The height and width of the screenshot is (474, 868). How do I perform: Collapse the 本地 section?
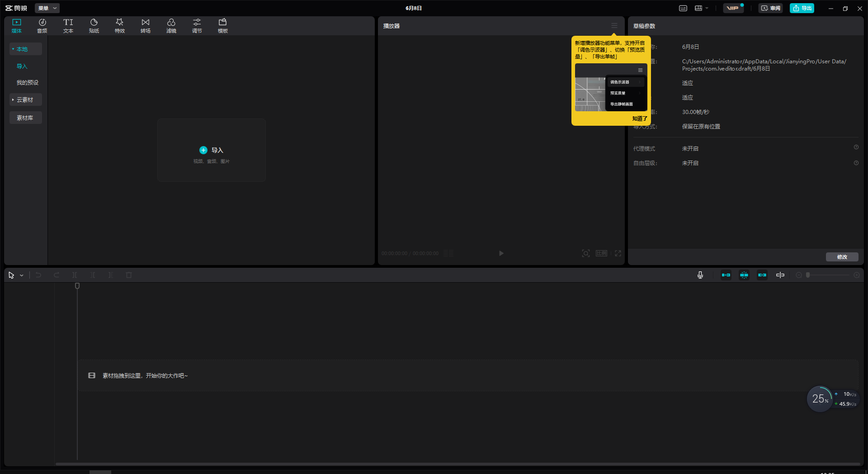(x=26, y=49)
